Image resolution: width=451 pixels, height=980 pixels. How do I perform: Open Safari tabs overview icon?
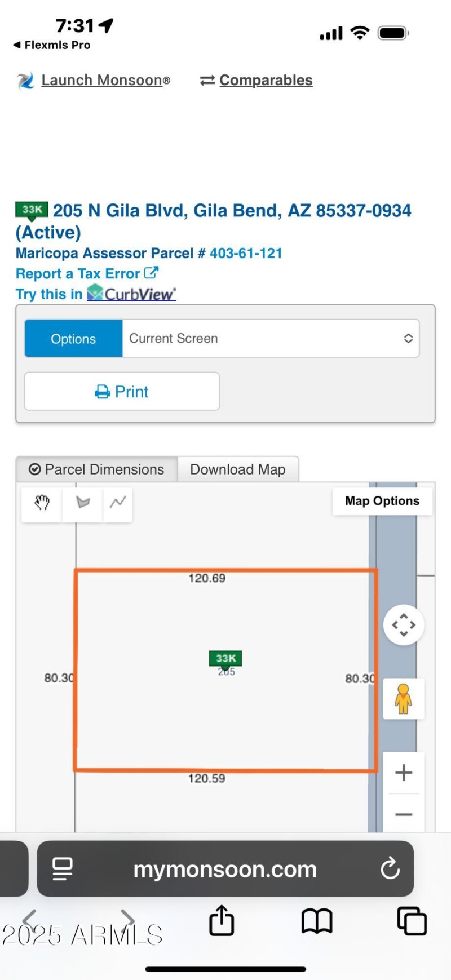click(412, 921)
